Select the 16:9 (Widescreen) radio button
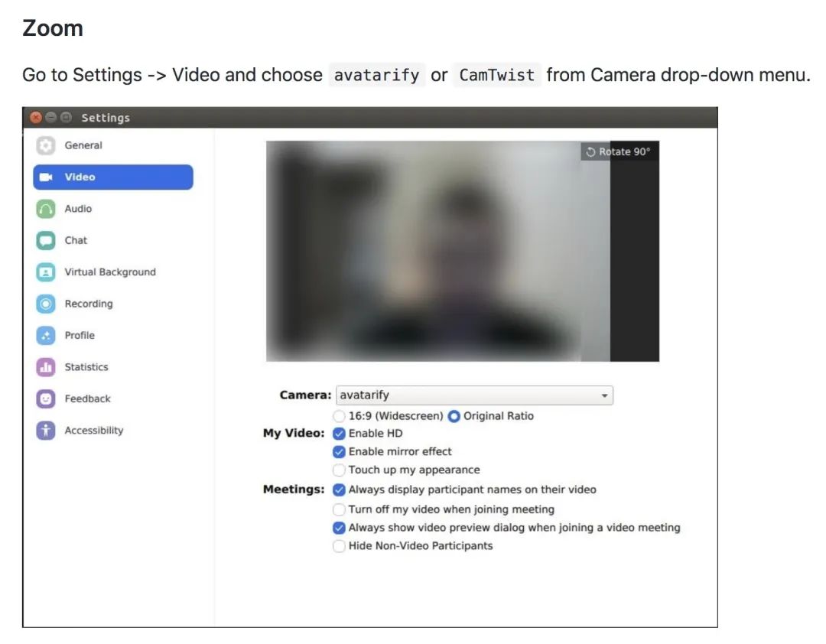This screenshot has width=826, height=644. coord(339,416)
